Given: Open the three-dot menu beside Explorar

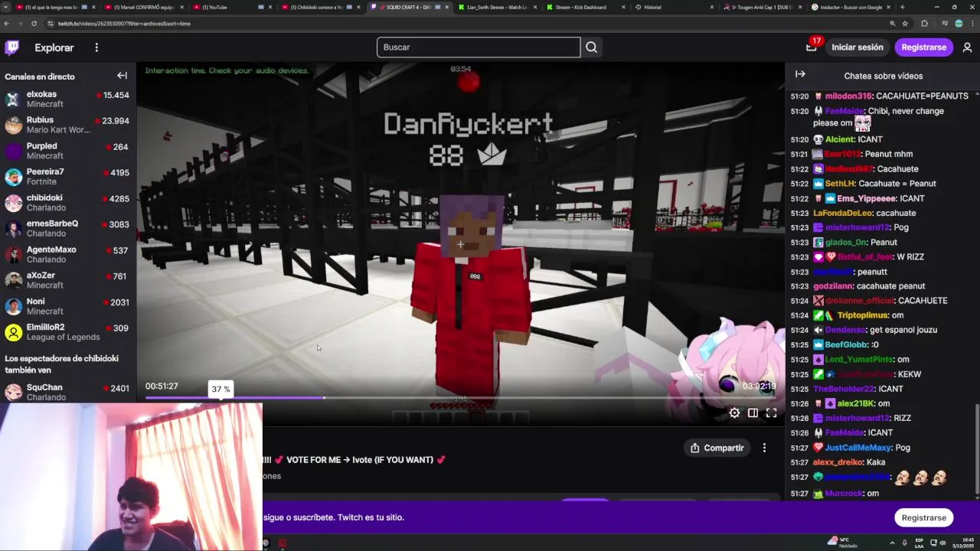Looking at the screenshot, I should click(x=96, y=47).
